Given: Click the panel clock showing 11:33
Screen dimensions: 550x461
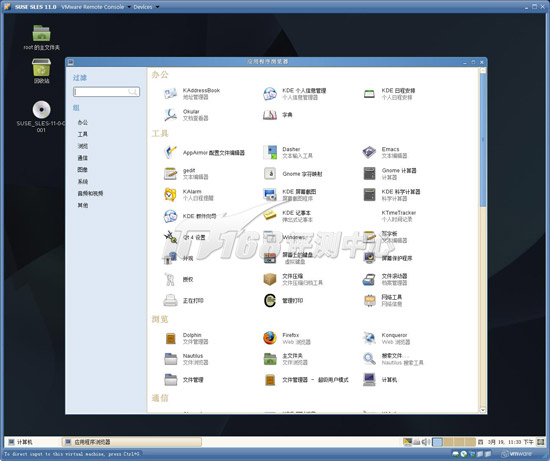Looking at the screenshot, I should coord(510,442).
